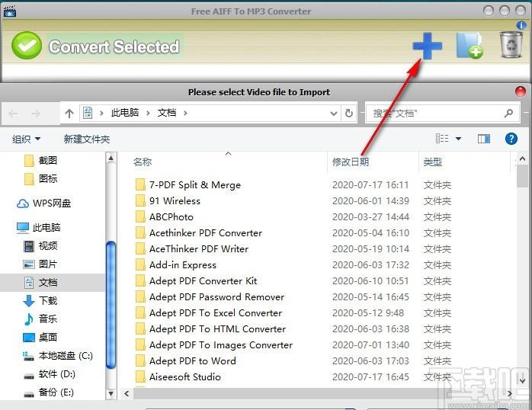Click 新建文件夹 button
Viewport: 532px width, 410px height.
[x=87, y=139]
